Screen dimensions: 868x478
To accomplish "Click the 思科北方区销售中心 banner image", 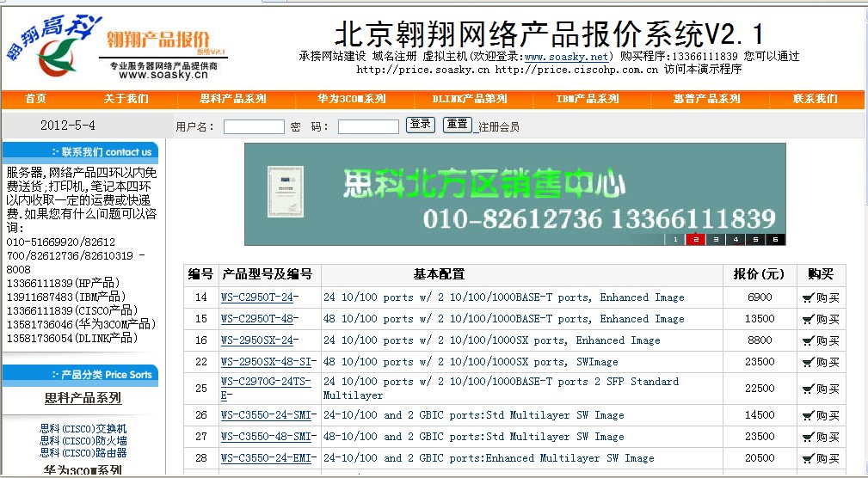I will pyautogui.click(x=514, y=194).
